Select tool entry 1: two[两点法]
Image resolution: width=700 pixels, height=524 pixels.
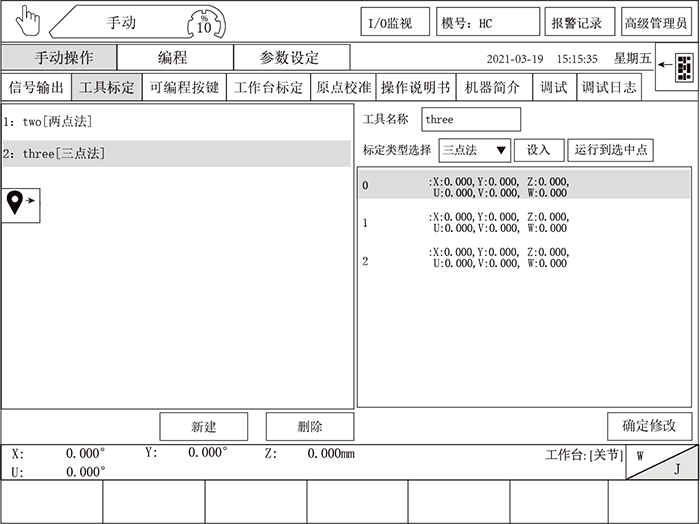[x=175, y=122]
